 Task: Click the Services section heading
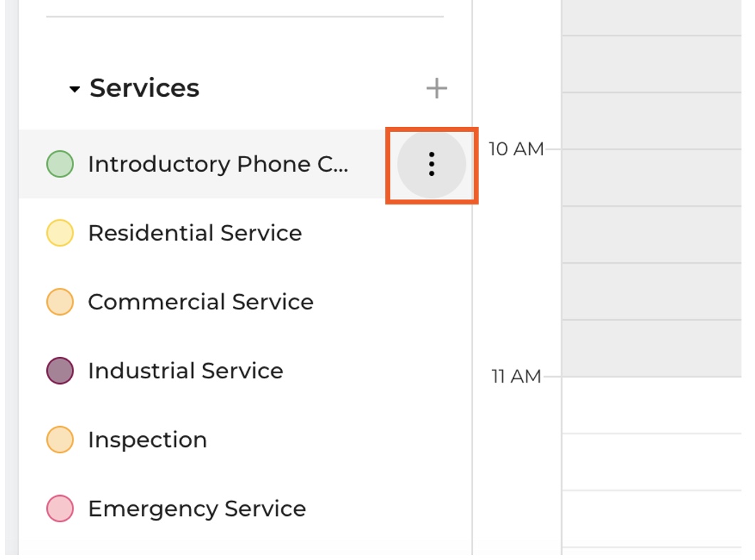(144, 88)
